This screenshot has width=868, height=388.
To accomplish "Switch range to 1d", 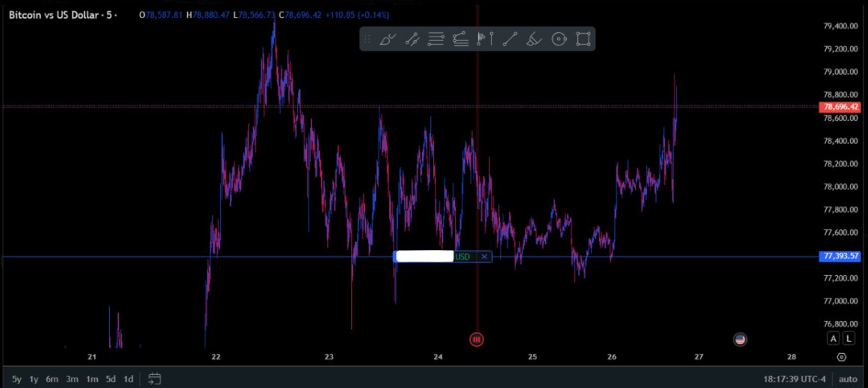I will (x=128, y=379).
